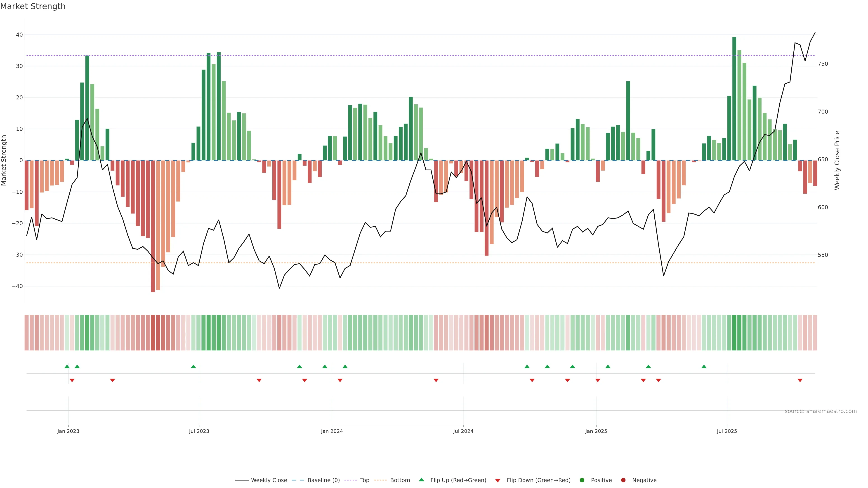Click the leftmost green flip-up triangle marker
Viewport: 868px width, 488px height.
pyautogui.click(x=67, y=366)
